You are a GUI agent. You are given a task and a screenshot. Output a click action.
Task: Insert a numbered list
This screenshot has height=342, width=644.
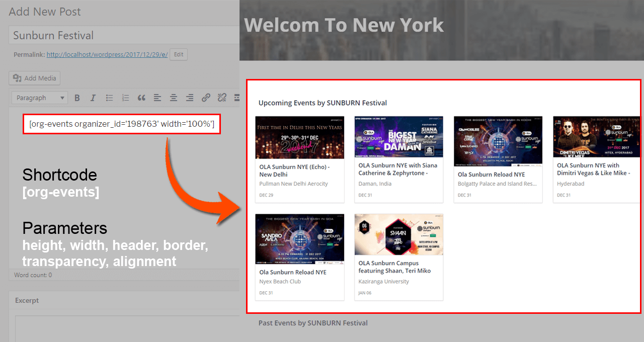click(125, 98)
